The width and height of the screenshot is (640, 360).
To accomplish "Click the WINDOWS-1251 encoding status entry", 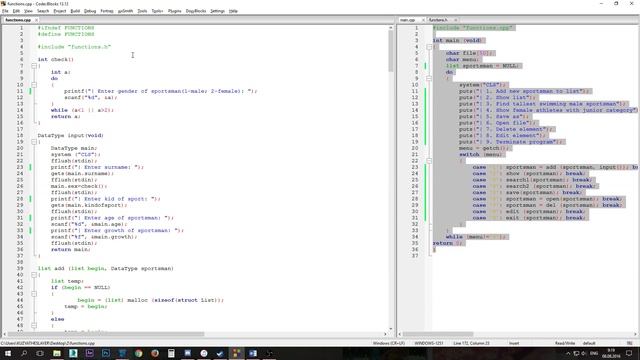I will tap(429, 343).
